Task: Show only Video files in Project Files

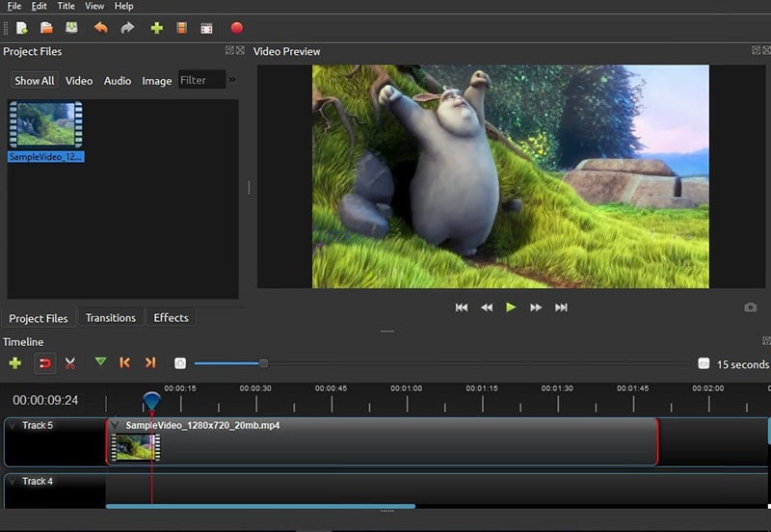Action: pyautogui.click(x=79, y=81)
